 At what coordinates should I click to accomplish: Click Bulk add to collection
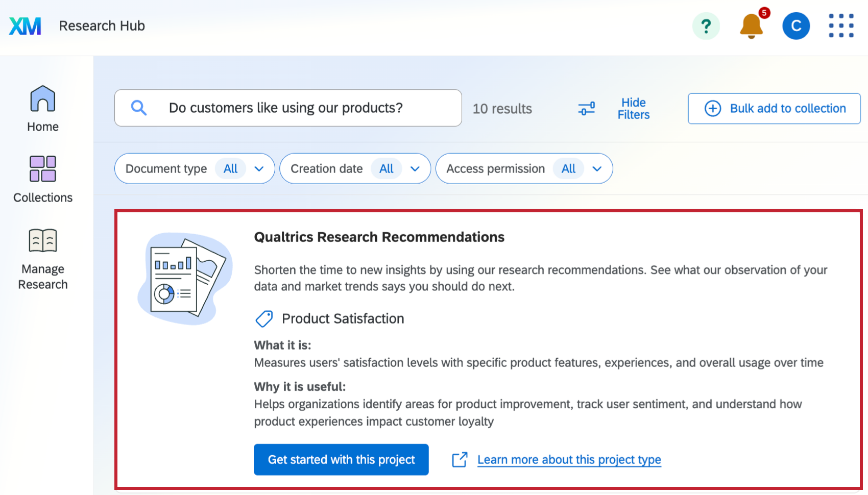coord(774,108)
